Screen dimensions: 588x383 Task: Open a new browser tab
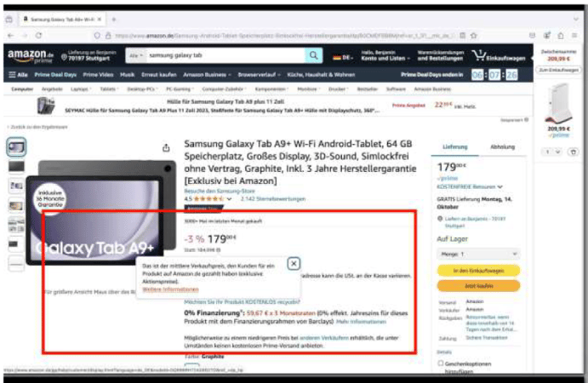pos(114,19)
